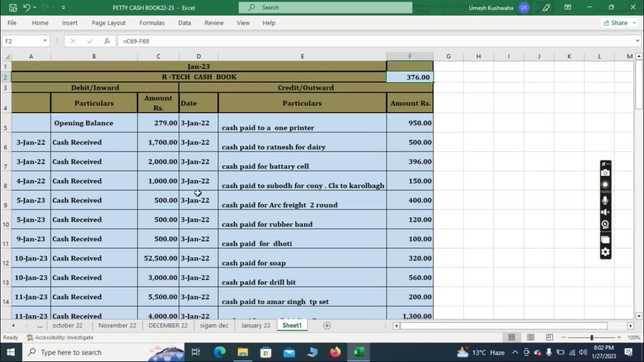Click the previous sheet navigation arrow
Screen dimensions: 644x362
[13, 326]
